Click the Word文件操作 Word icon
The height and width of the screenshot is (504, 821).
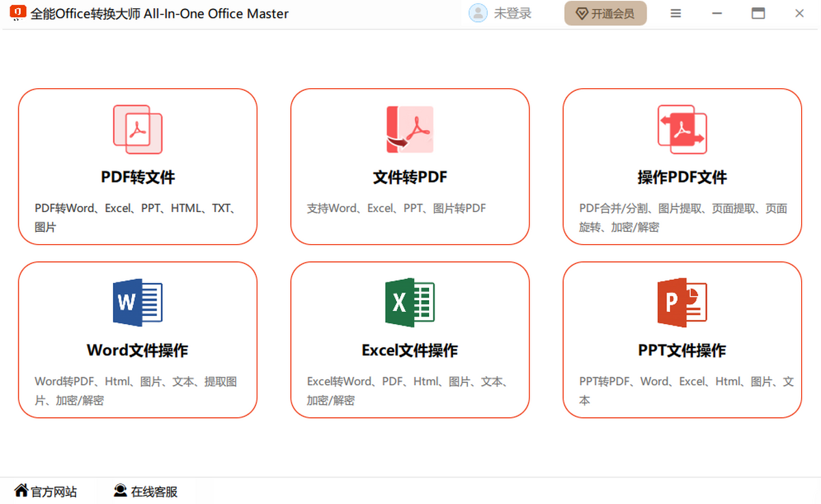click(x=137, y=302)
